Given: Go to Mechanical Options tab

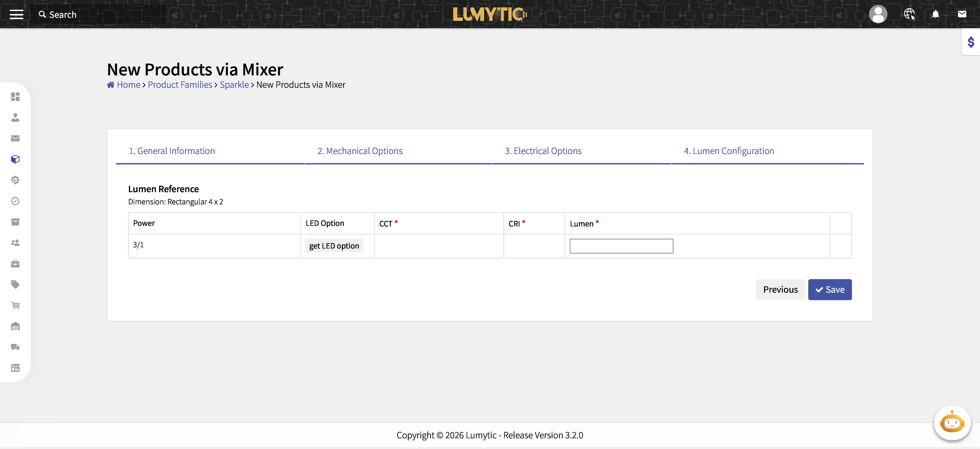Looking at the screenshot, I should 360,151.
